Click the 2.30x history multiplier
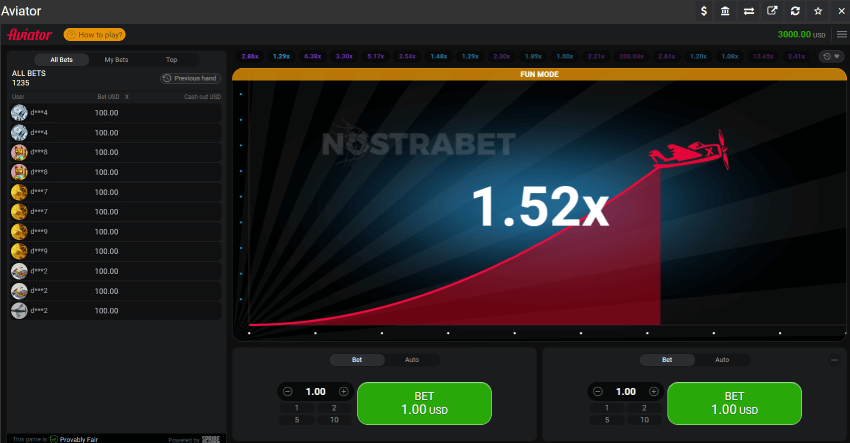Screen dimensions: 850x443 click(501, 56)
